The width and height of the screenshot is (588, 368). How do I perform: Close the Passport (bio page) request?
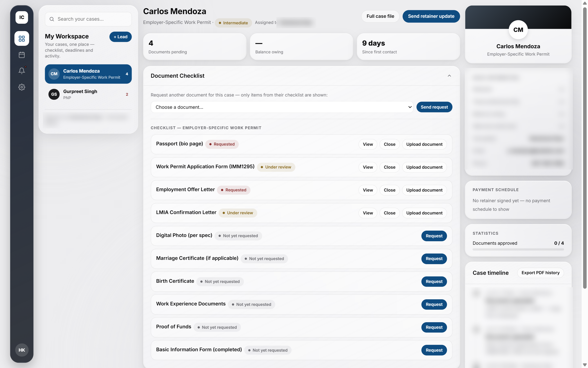click(390, 144)
